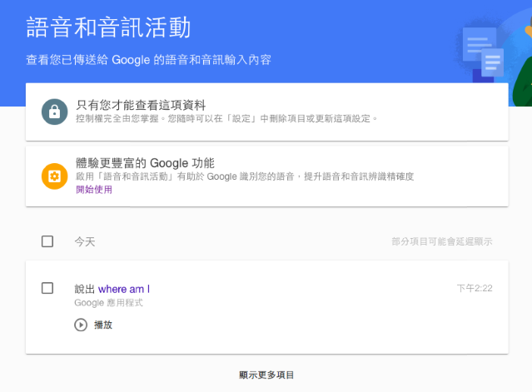Screen dimensions: 532x392
Task: Click the 播放 label next to play
Action: 103,325
